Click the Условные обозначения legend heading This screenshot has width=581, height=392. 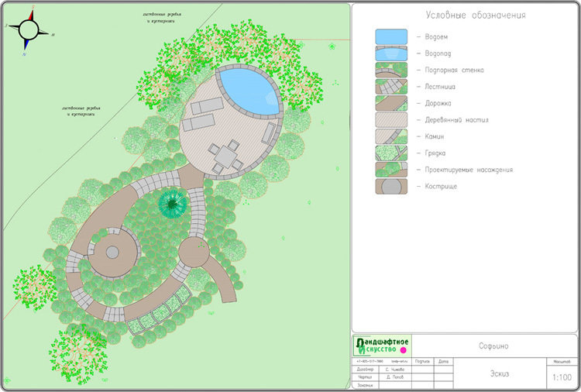point(476,15)
